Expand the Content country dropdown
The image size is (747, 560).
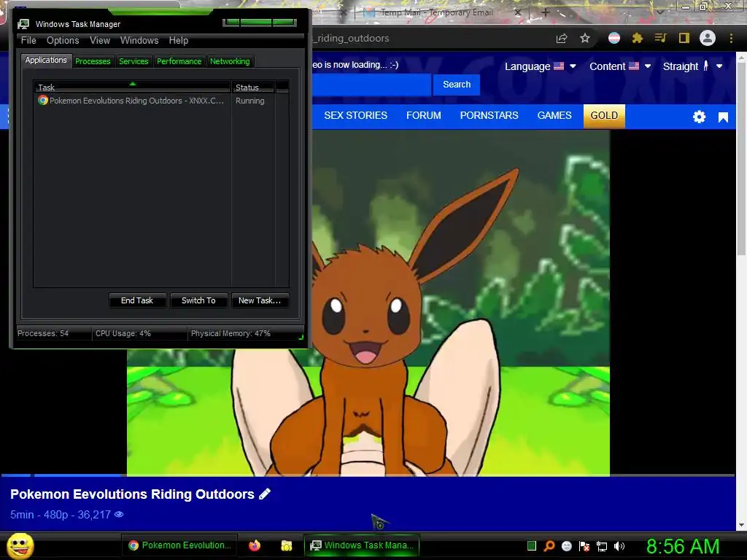click(x=620, y=66)
